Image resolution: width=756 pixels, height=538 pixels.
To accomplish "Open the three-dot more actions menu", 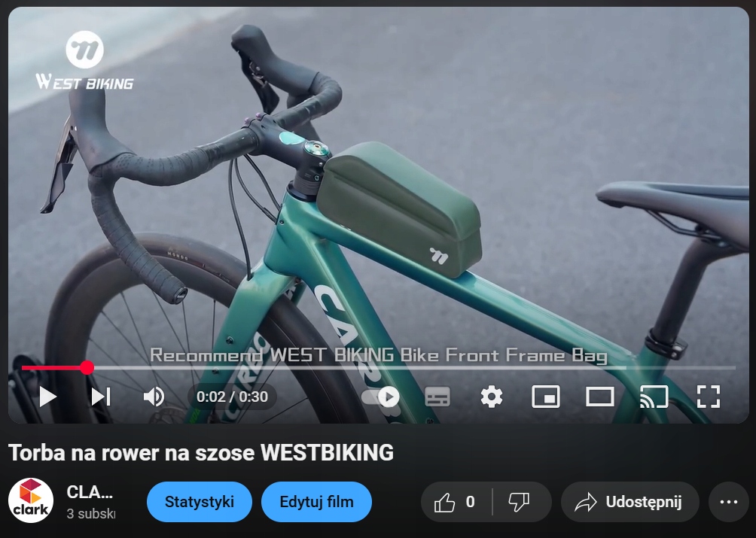I will [x=729, y=502].
